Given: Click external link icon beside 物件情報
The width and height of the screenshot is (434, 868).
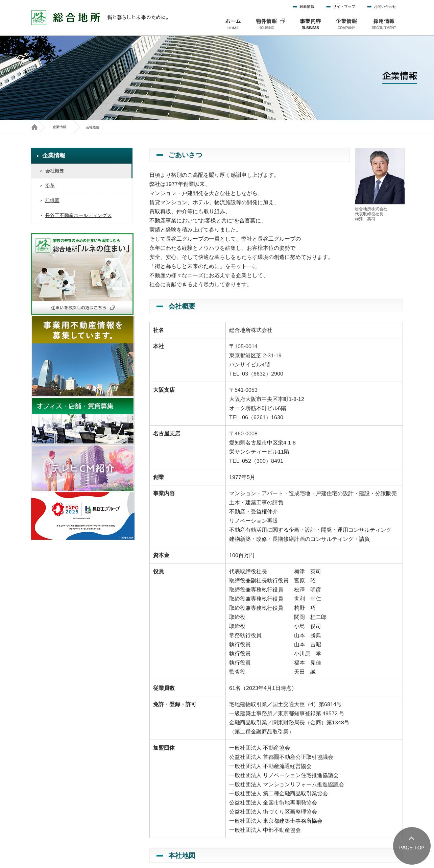Looking at the screenshot, I should pos(283,21).
